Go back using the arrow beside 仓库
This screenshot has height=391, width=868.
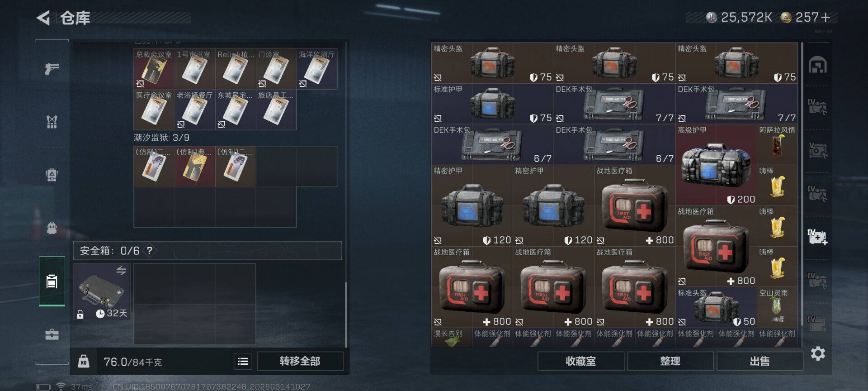43,18
